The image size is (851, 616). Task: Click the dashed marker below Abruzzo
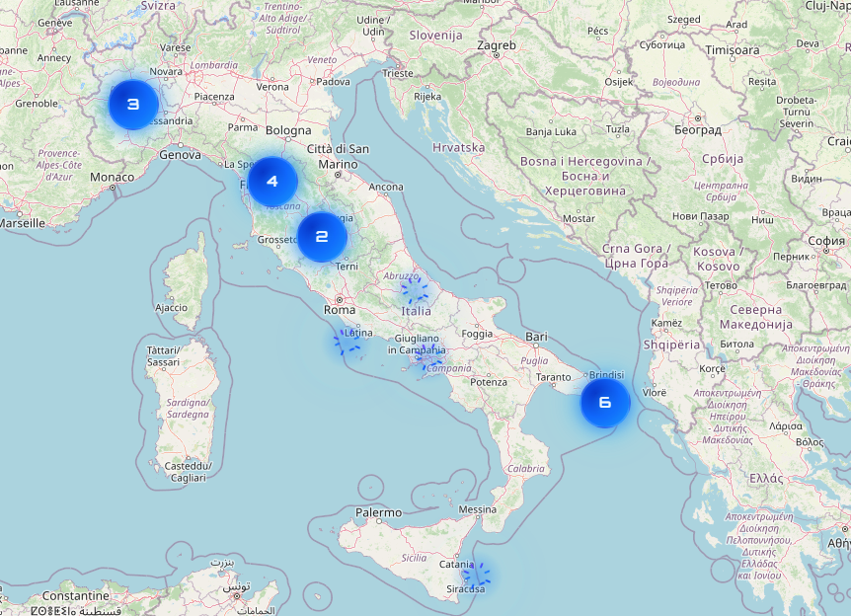coord(417,289)
